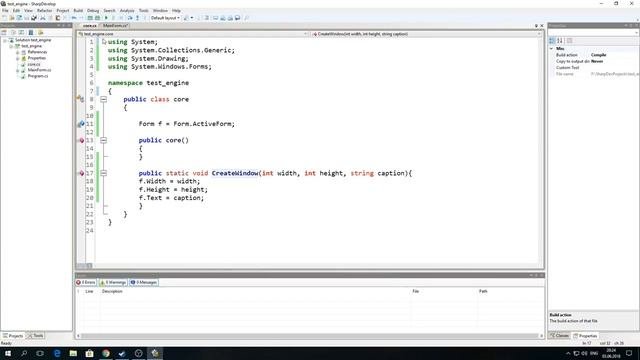
Task: Click the File column header
Action: [x=416, y=291]
